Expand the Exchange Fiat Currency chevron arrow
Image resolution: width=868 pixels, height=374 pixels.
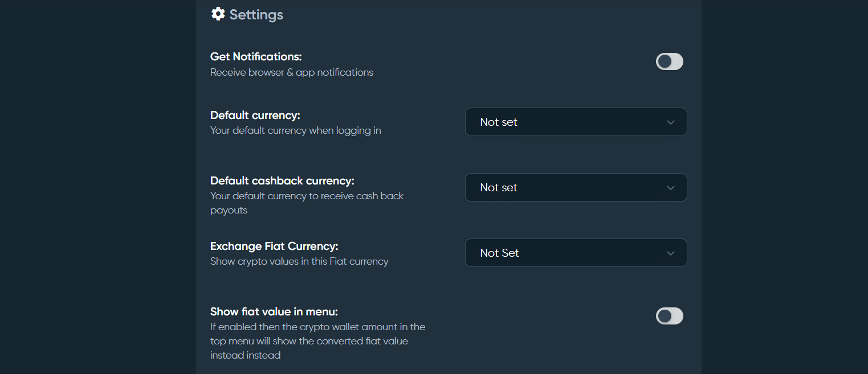[x=671, y=253]
